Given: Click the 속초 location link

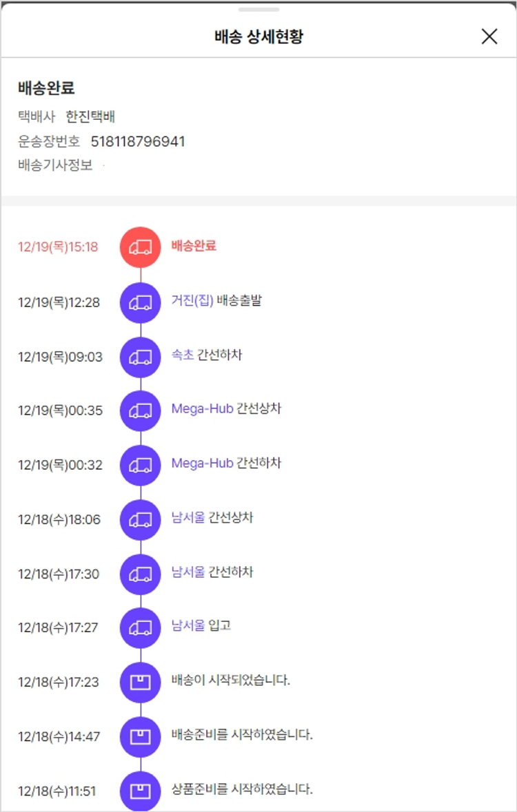Looking at the screenshot, I should tap(183, 355).
